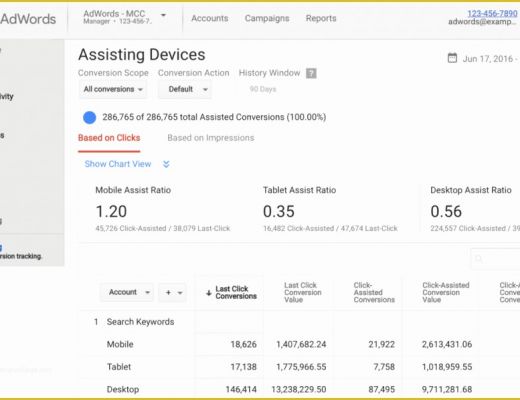
Task: Click the Desktop Assist Ratio 0.56 value
Action: click(x=446, y=211)
